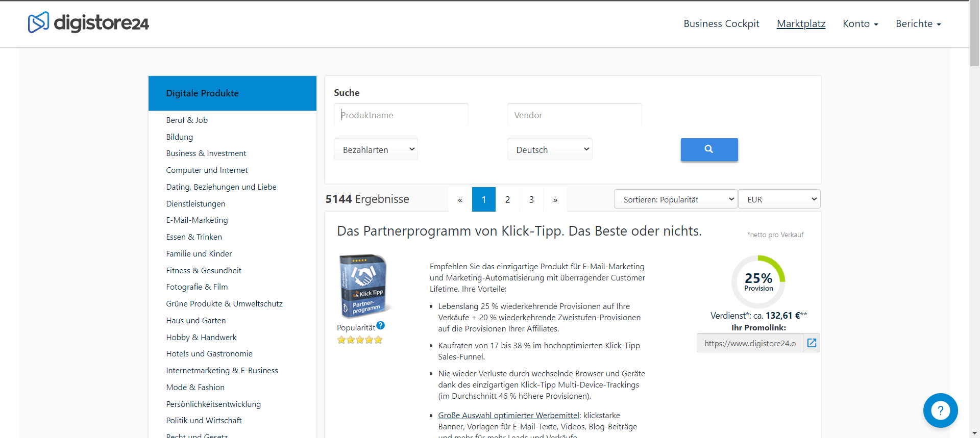This screenshot has height=438, width=980.
Task: Open the Persönlichkeitsentwicklung category
Action: click(213, 404)
